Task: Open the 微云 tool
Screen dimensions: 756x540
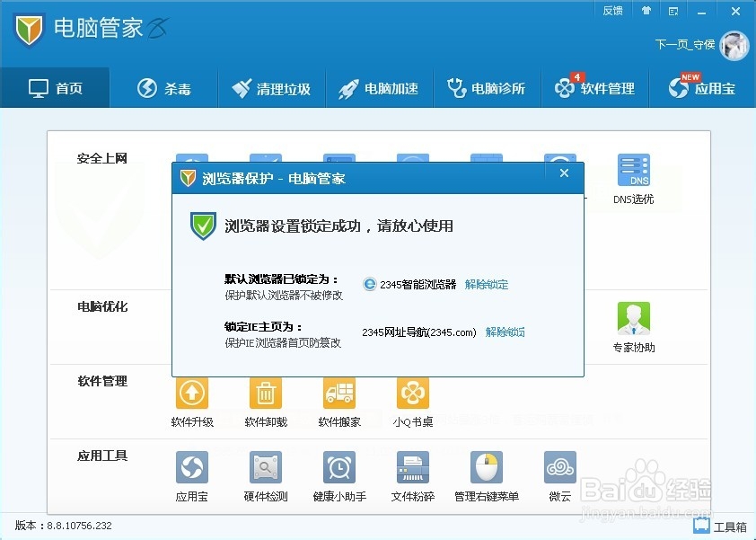Action: pos(559,476)
